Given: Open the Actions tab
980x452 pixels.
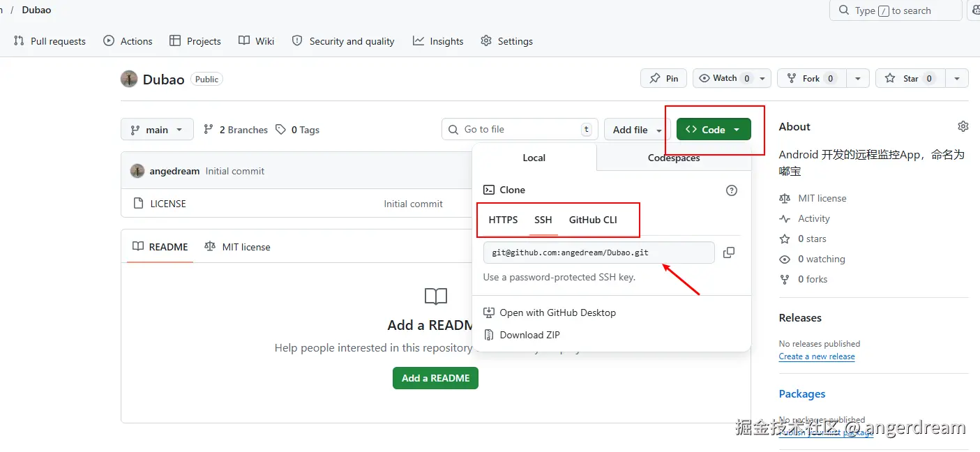Looking at the screenshot, I should tap(128, 41).
